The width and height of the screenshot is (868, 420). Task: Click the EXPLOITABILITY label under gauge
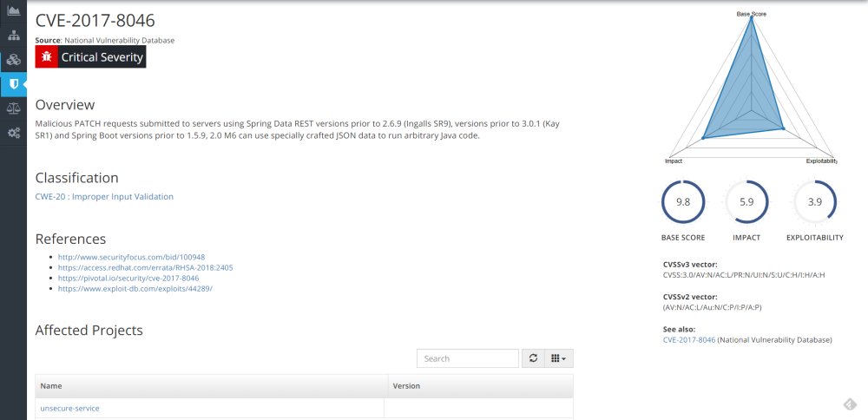tap(815, 238)
